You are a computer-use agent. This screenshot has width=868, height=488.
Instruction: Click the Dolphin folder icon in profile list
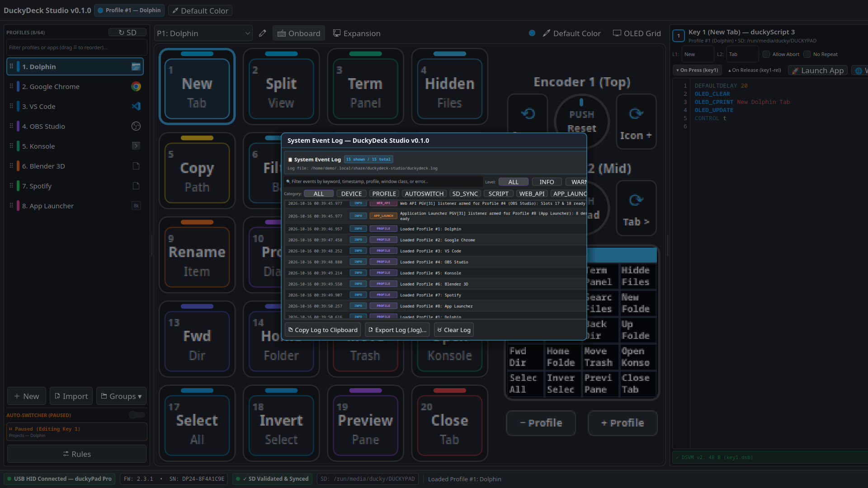(x=136, y=66)
